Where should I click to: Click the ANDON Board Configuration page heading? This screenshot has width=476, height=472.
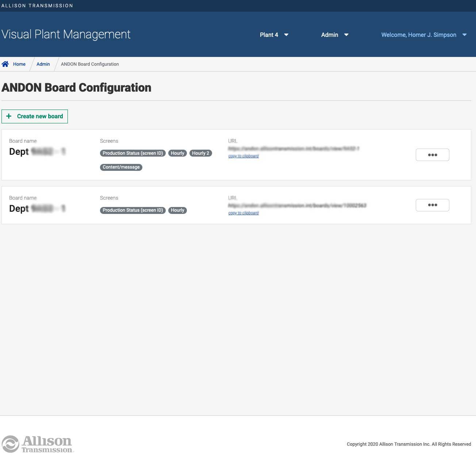coord(76,88)
